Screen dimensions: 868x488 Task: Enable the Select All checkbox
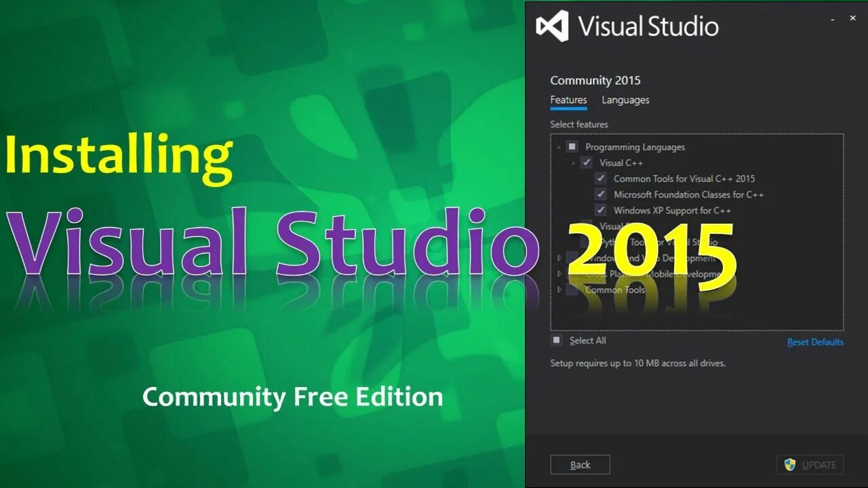[557, 340]
